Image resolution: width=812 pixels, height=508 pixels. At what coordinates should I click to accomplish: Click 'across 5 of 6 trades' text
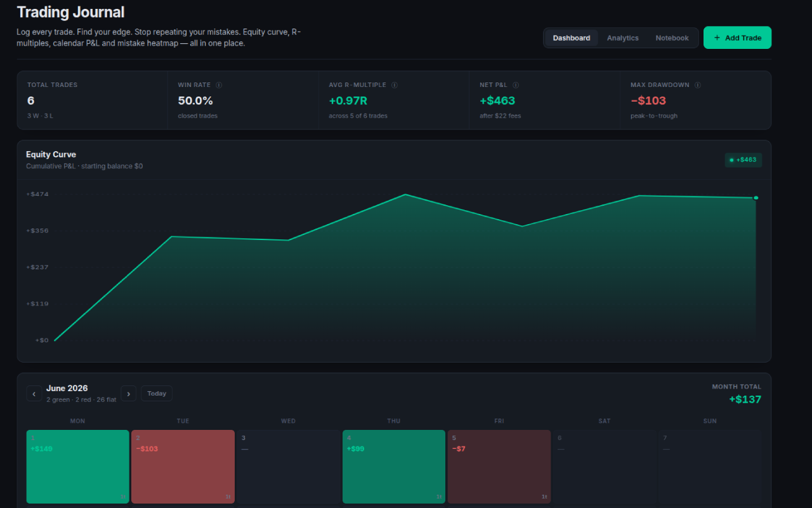click(358, 116)
